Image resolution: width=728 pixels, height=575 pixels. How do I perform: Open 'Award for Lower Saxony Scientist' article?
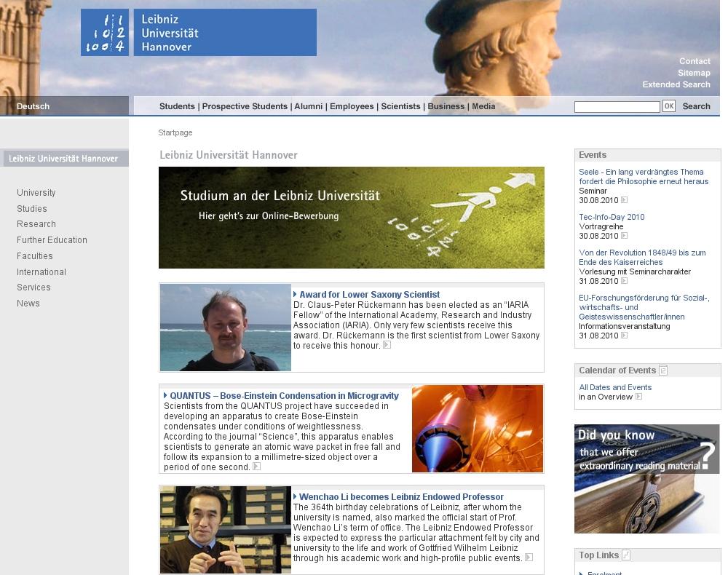tap(370, 294)
